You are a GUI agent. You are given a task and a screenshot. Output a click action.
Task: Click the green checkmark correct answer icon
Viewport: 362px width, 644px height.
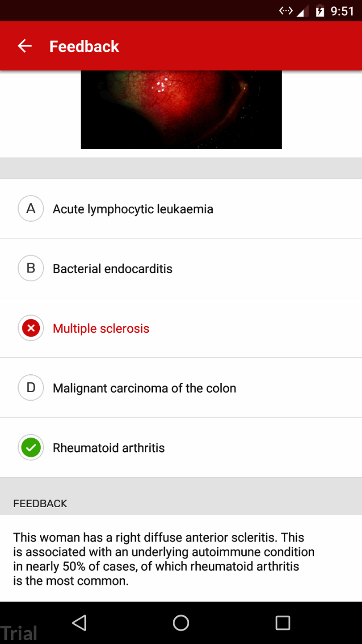[x=31, y=448]
